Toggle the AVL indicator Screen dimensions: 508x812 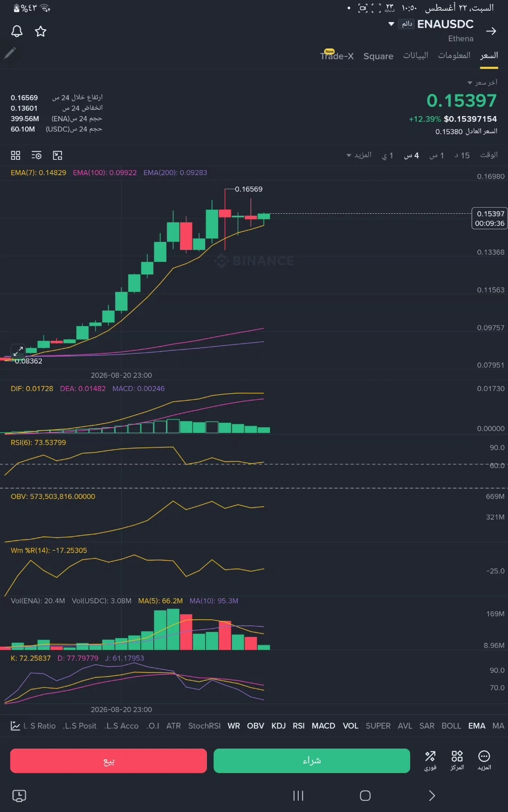(405, 726)
